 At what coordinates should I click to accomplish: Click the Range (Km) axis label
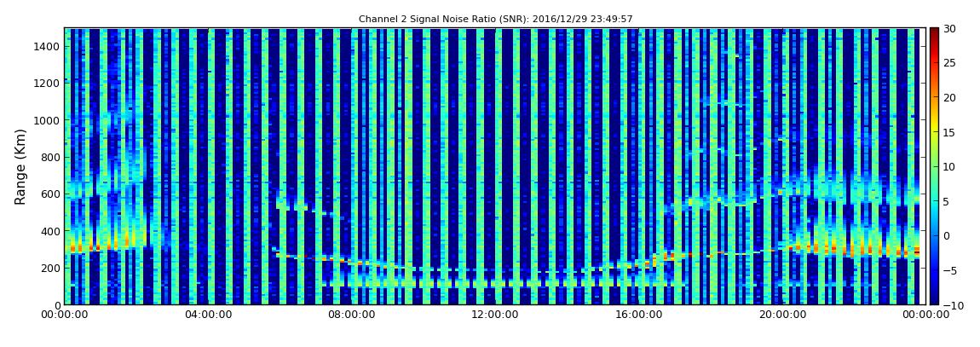click(20, 165)
